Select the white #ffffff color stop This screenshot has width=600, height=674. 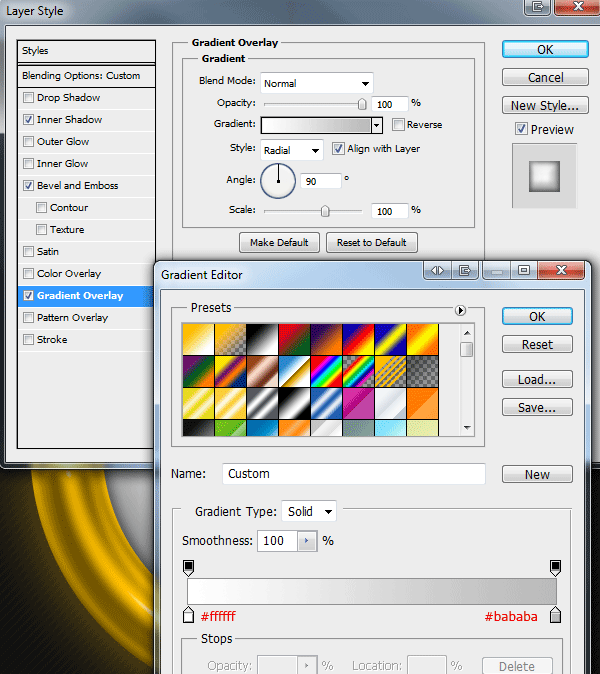point(188,615)
